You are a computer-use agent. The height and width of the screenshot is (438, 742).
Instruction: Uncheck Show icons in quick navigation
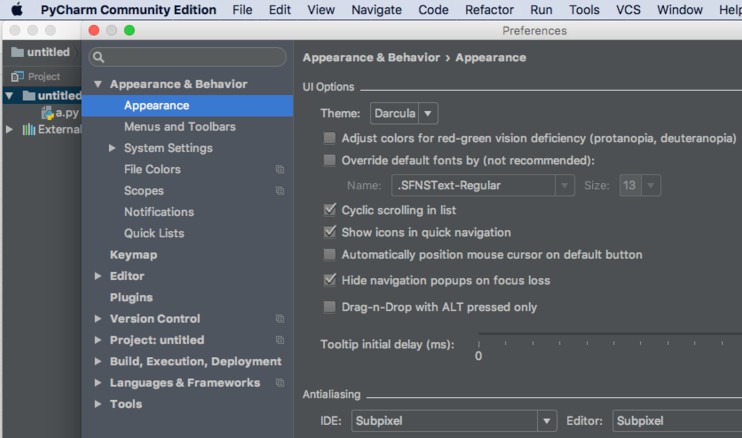coord(329,232)
